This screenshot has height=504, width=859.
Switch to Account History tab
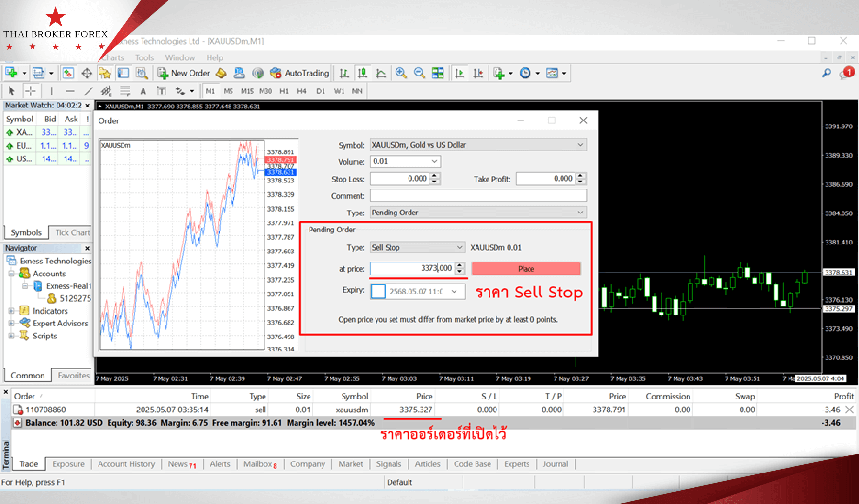pyautogui.click(x=126, y=464)
